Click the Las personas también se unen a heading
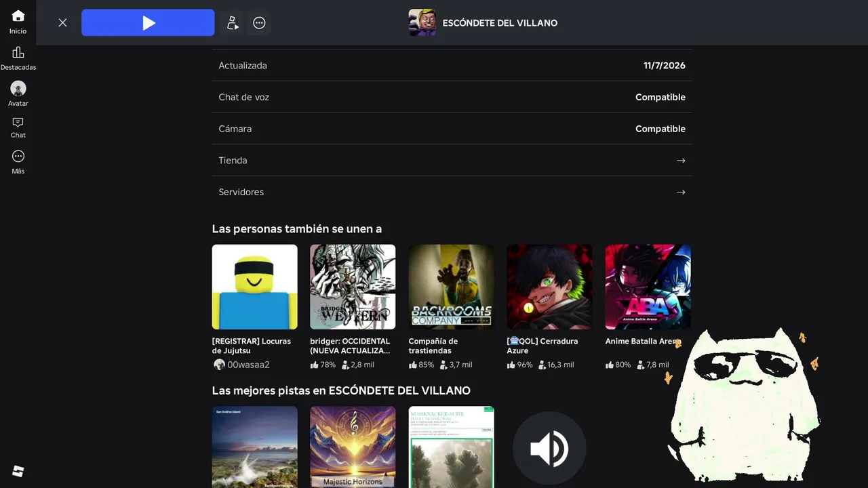 click(x=297, y=229)
